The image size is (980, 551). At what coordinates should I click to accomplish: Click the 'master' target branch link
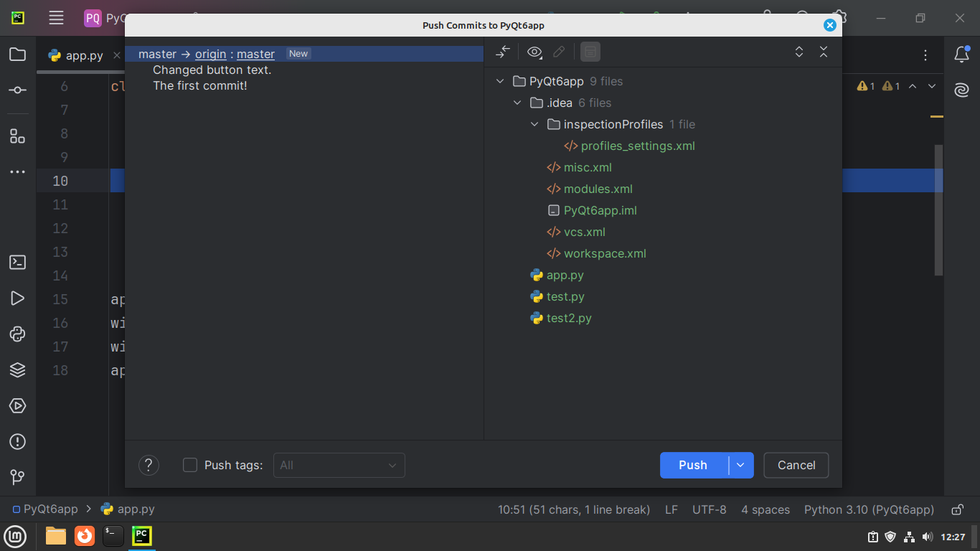pyautogui.click(x=256, y=54)
